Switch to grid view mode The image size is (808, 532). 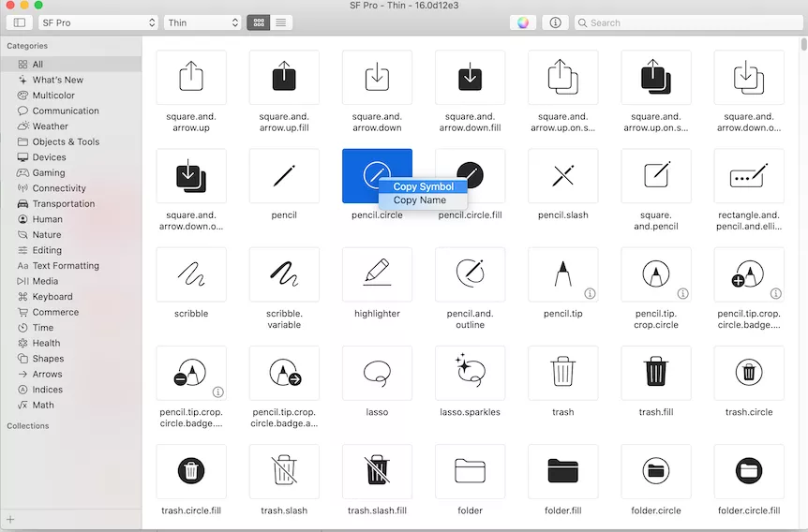pyautogui.click(x=258, y=22)
